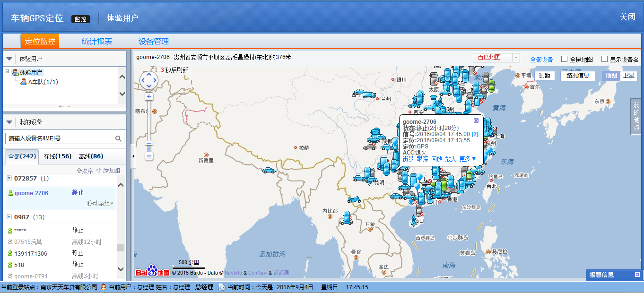Switch map to 卫星 satellite view
The height and width of the screenshot is (293, 644).
tap(628, 76)
